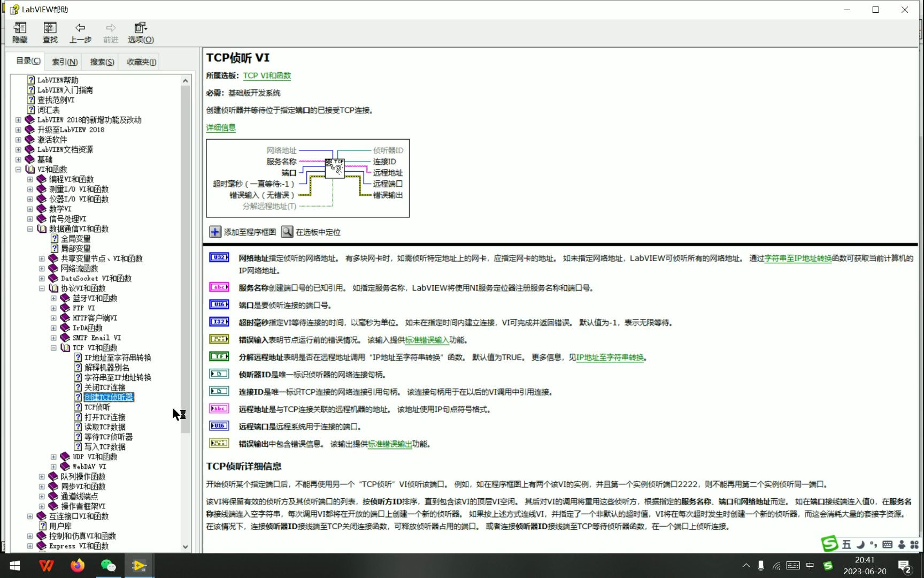
Task: Open the 选项(O) toolbar icon
Action: tap(141, 33)
